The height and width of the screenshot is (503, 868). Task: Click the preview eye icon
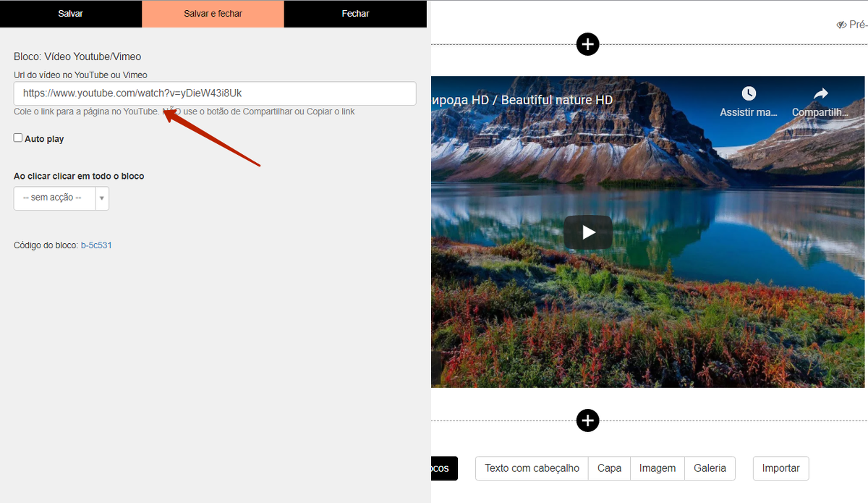(841, 25)
